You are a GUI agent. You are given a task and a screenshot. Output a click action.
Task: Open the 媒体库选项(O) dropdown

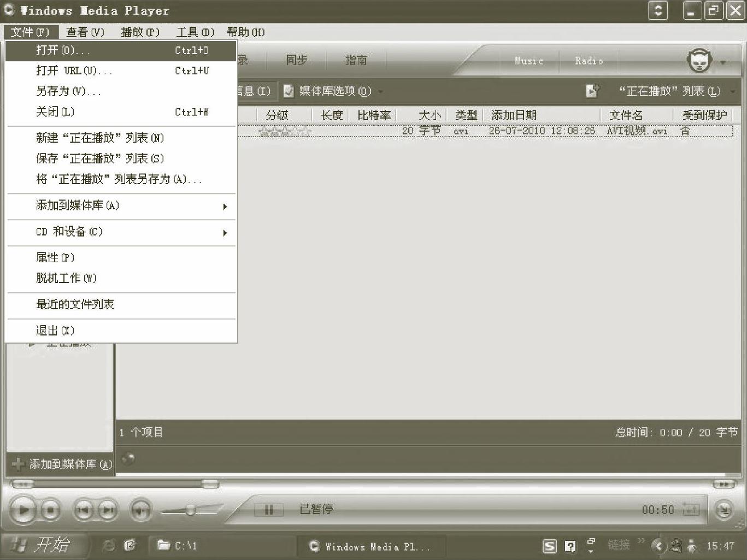tap(333, 91)
